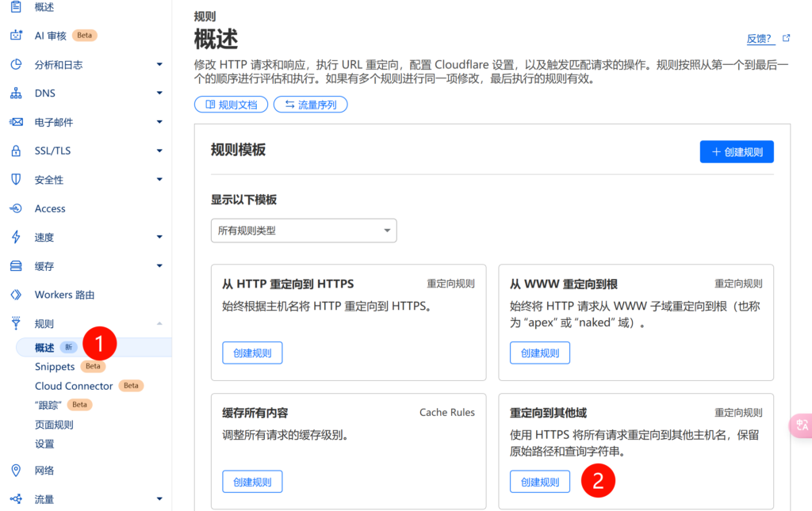Select the Access key icon
The width and height of the screenshot is (812, 511).
17,208
